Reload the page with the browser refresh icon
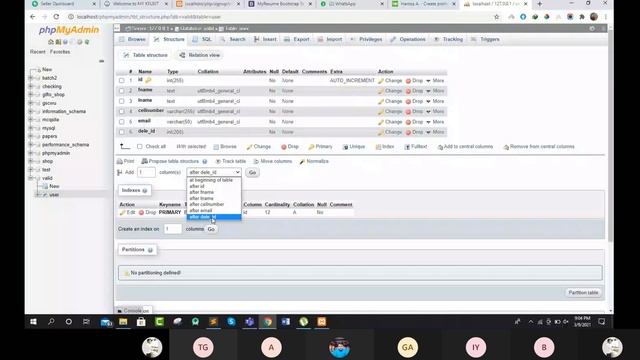 (56, 17)
